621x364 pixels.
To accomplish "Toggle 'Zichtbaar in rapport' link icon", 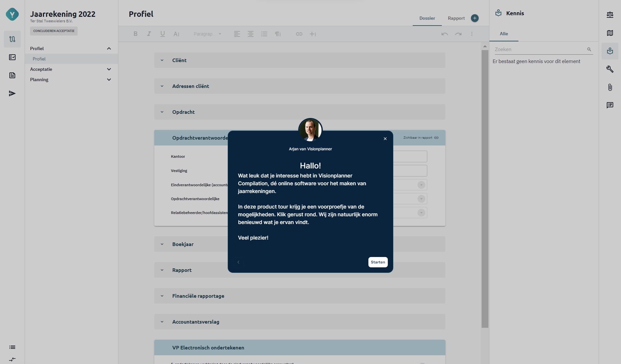I will tap(436, 138).
